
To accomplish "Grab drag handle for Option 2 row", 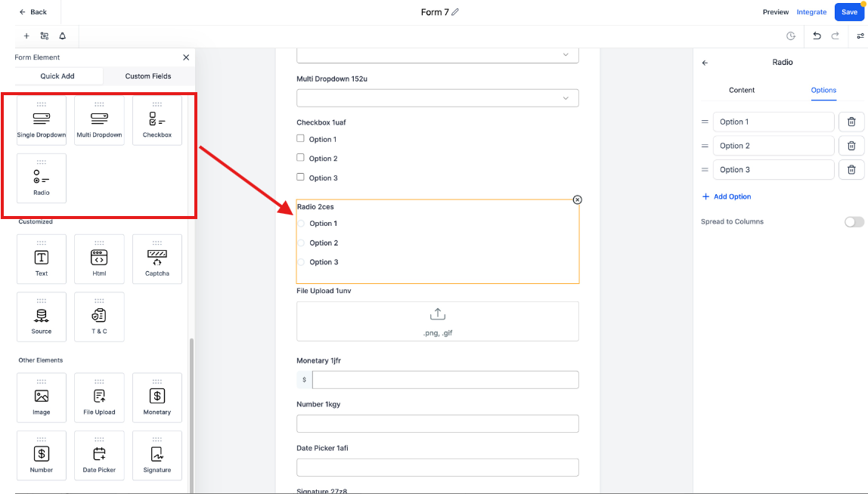I will pos(705,146).
